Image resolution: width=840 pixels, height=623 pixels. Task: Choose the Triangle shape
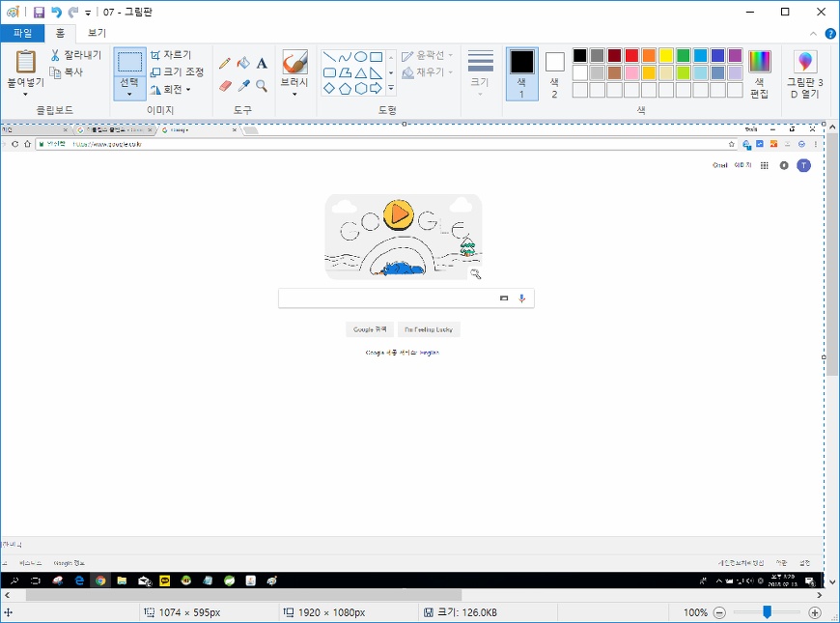pyautogui.click(x=360, y=72)
